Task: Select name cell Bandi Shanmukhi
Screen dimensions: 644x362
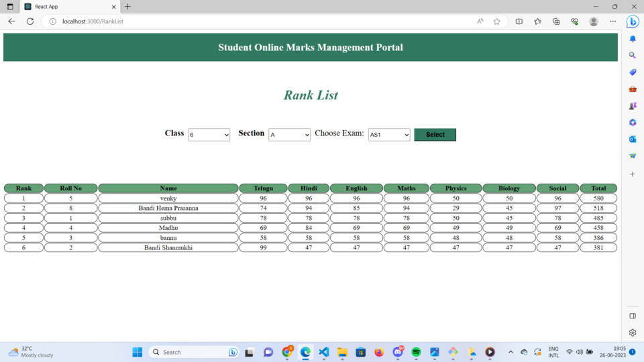Action: pyautogui.click(x=168, y=247)
